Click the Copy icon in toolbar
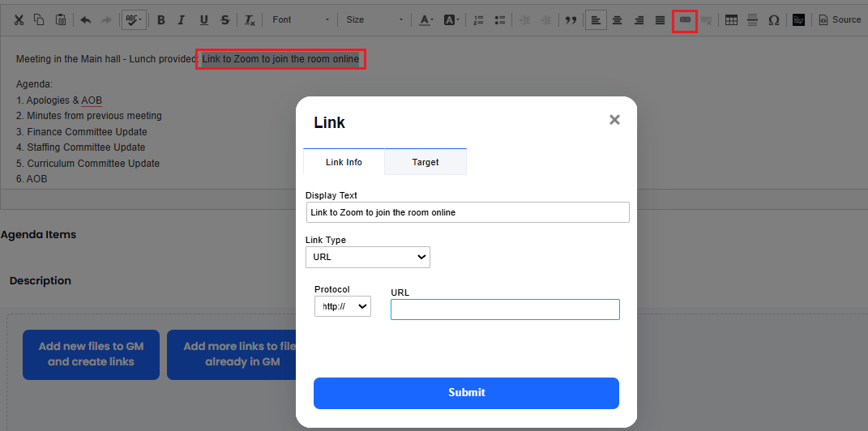The image size is (868, 431). (39, 20)
